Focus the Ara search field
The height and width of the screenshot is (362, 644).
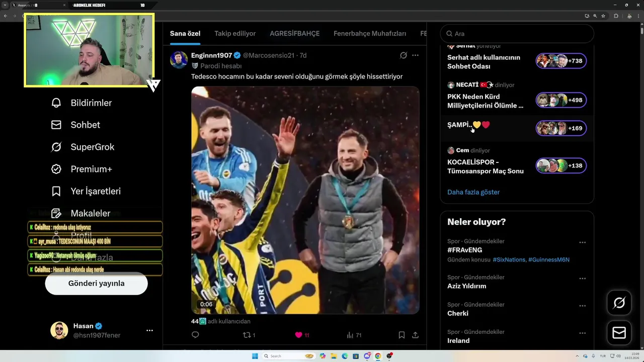[517, 34]
